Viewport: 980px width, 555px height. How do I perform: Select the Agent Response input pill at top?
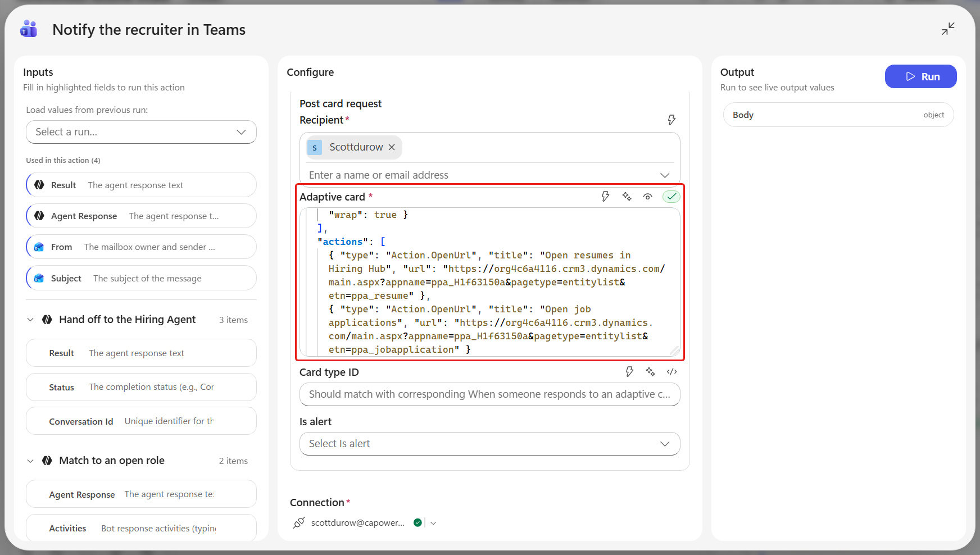141,216
